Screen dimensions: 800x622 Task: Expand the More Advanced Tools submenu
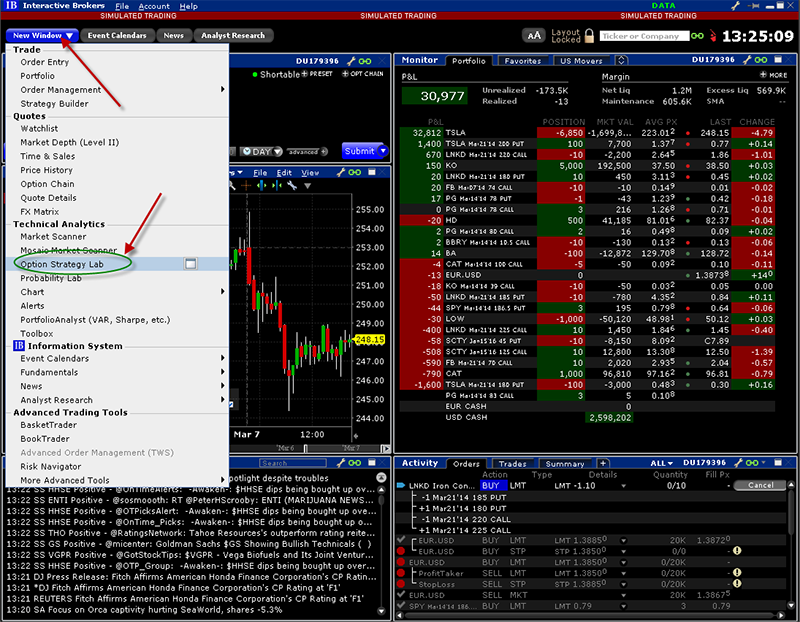click(222, 480)
